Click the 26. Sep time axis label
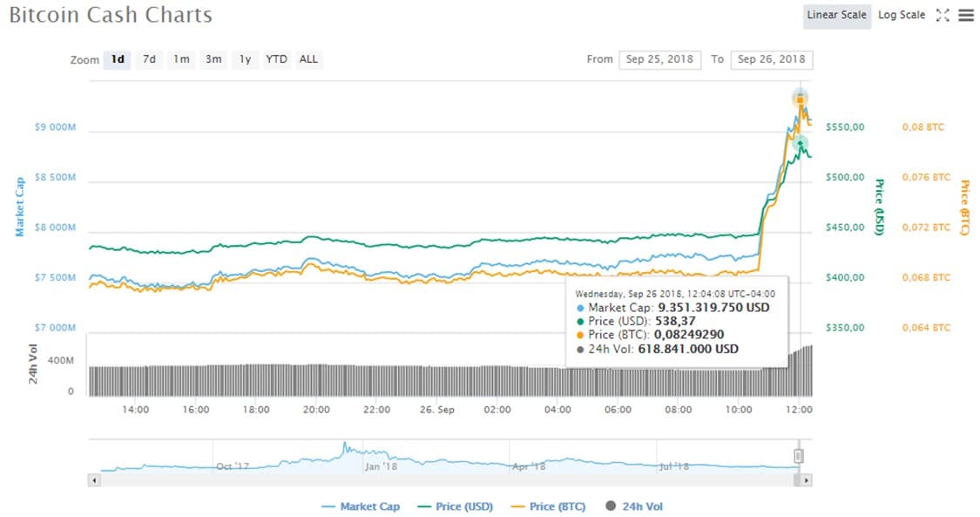This screenshot has width=980, height=517. point(437,410)
